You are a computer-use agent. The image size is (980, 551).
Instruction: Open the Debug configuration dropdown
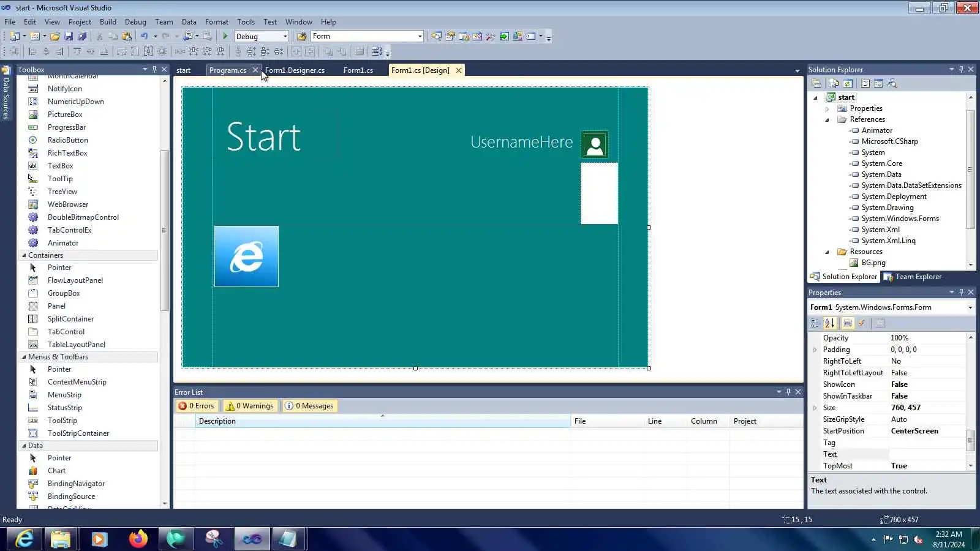(x=285, y=37)
